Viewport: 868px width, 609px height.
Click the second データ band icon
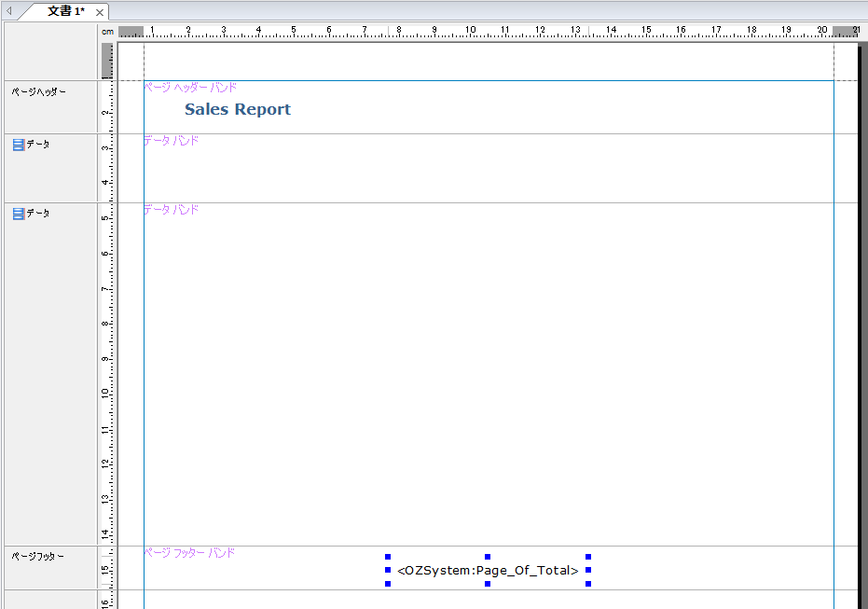pos(19,214)
